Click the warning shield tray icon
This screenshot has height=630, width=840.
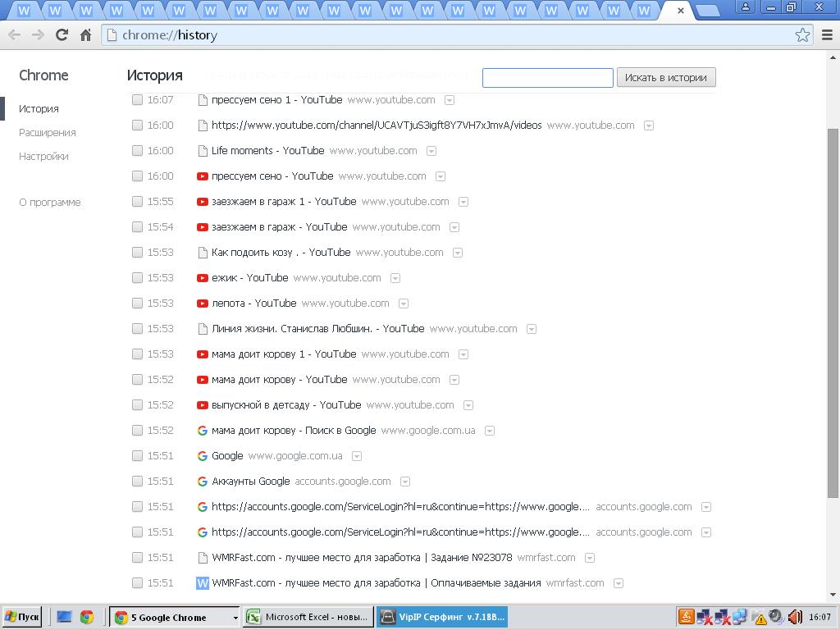point(760,619)
